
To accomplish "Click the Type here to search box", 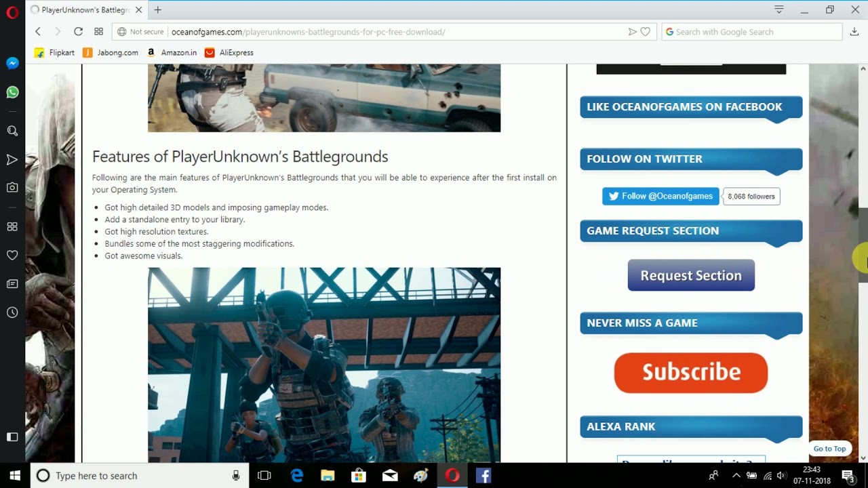I will 140,476.
